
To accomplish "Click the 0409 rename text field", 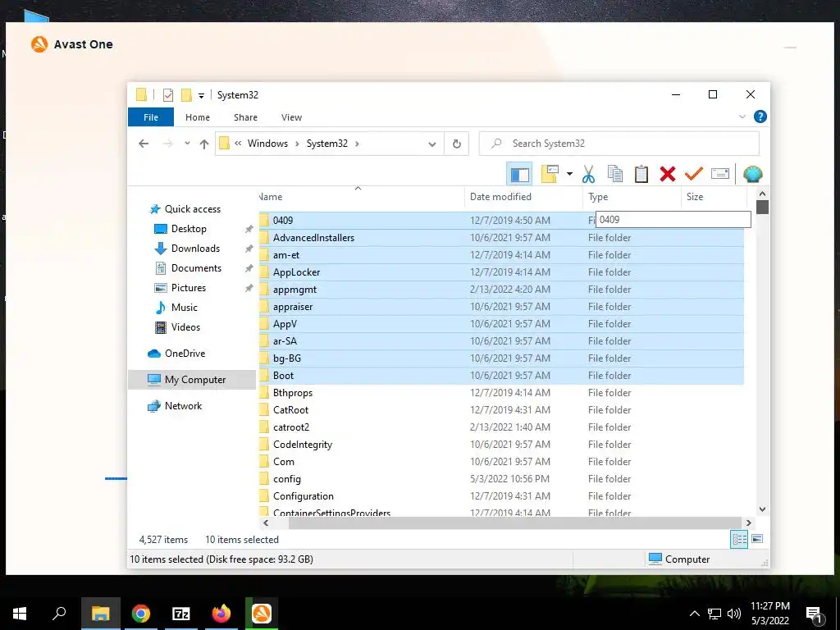I will click(673, 220).
